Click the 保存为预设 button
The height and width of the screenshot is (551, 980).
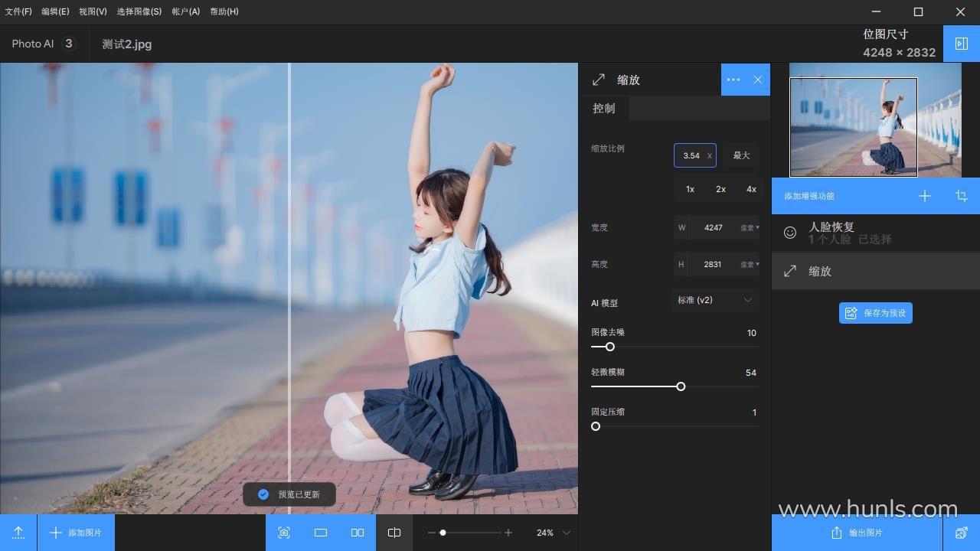(876, 313)
